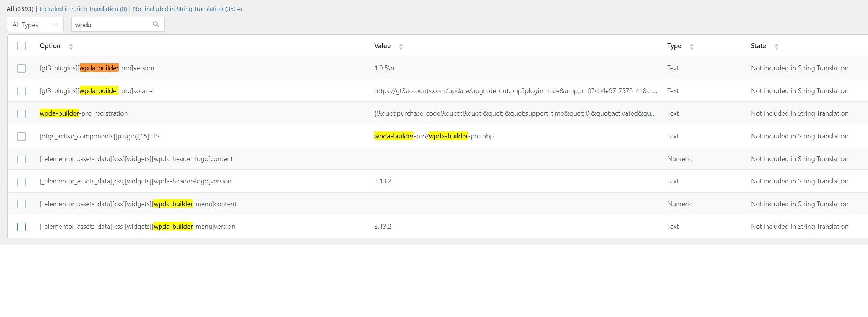Tick the otgs_active_components File row checkbox
Image resolution: width=868 pixels, height=317 pixels.
click(x=22, y=136)
